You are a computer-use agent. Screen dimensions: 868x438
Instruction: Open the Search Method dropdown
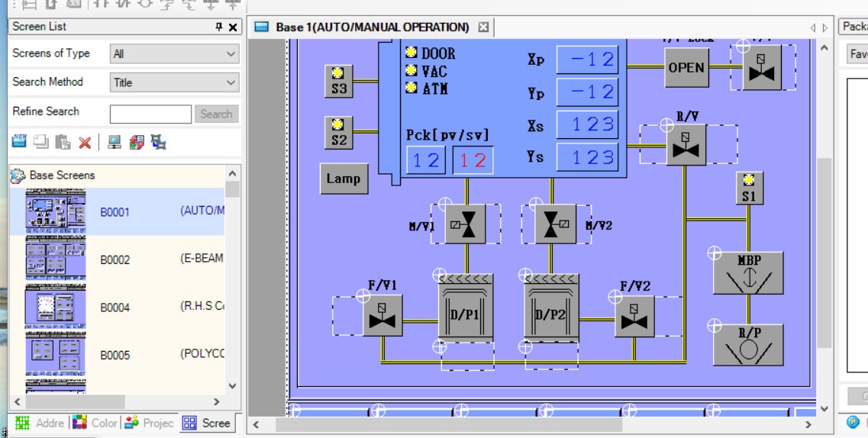[x=174, y=82]
